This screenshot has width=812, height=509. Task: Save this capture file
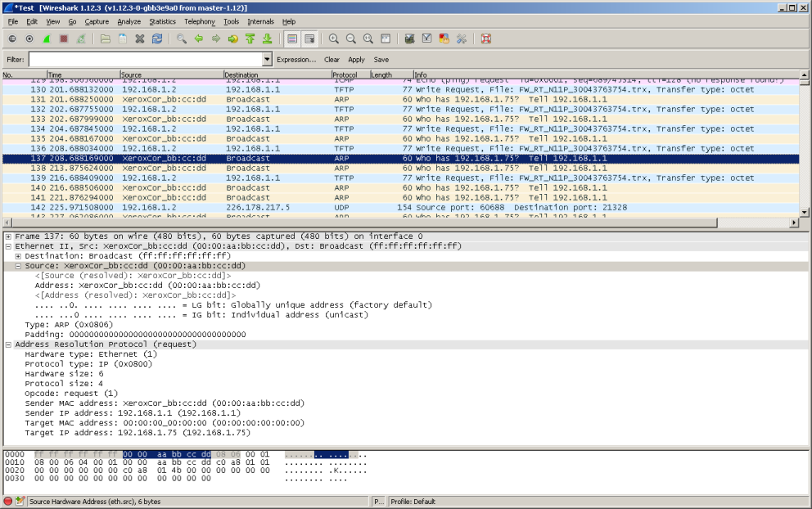(x=123, y=38)
